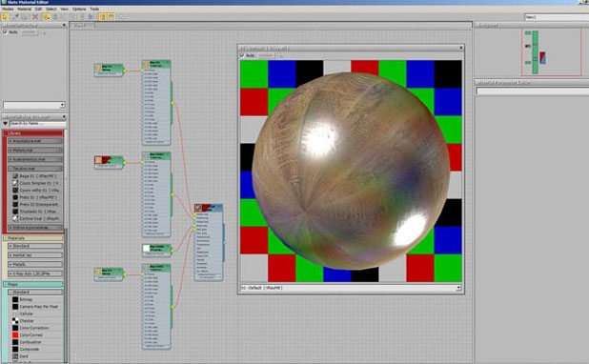
Task: Collapse the Maps group header
Action: tap(33, 284)
